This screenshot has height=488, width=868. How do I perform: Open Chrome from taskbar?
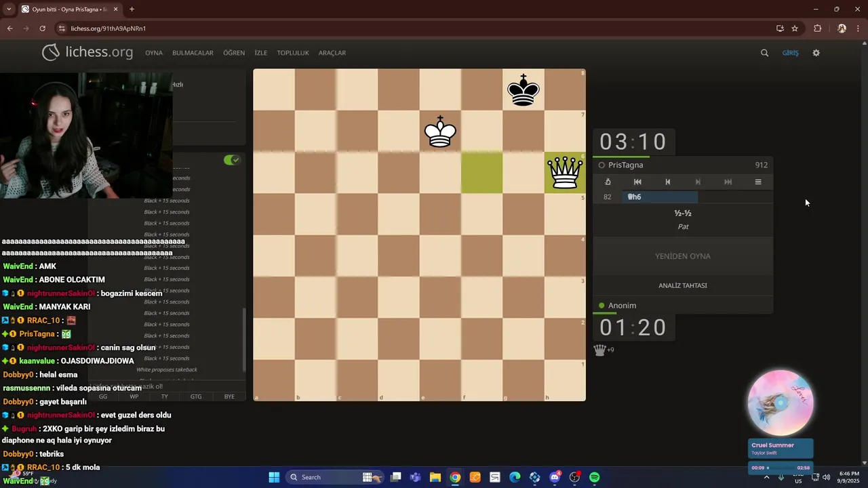click(455, 477)
